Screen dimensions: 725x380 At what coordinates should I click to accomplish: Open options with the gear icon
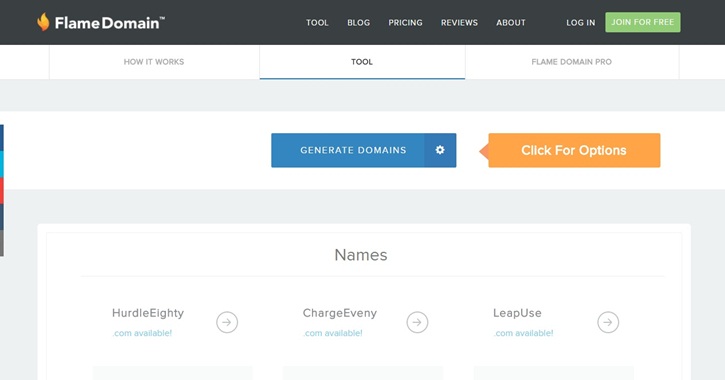(x=440, y=150)
